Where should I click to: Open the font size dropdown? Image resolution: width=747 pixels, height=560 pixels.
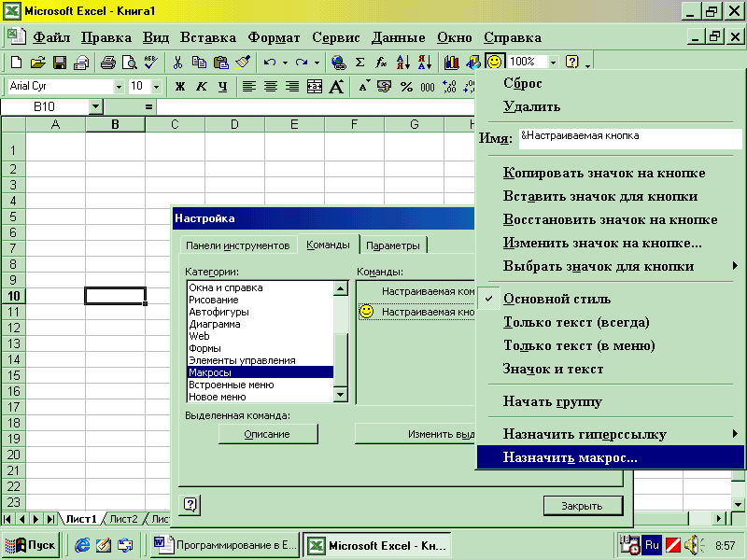click(156, 87)
